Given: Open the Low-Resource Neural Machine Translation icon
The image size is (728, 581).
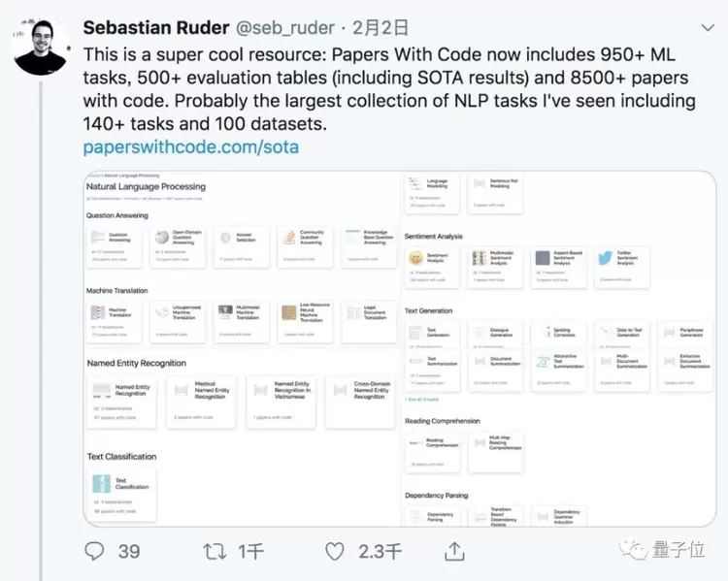Looking at the screenshot, I should tap(288, 312).
